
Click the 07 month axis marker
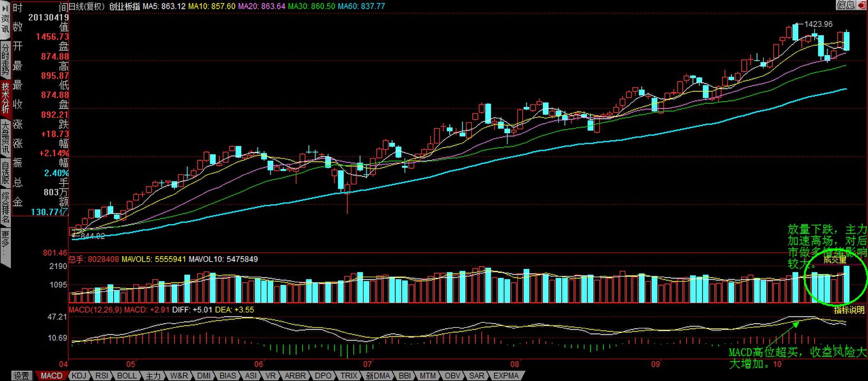(x=367, y=364)
